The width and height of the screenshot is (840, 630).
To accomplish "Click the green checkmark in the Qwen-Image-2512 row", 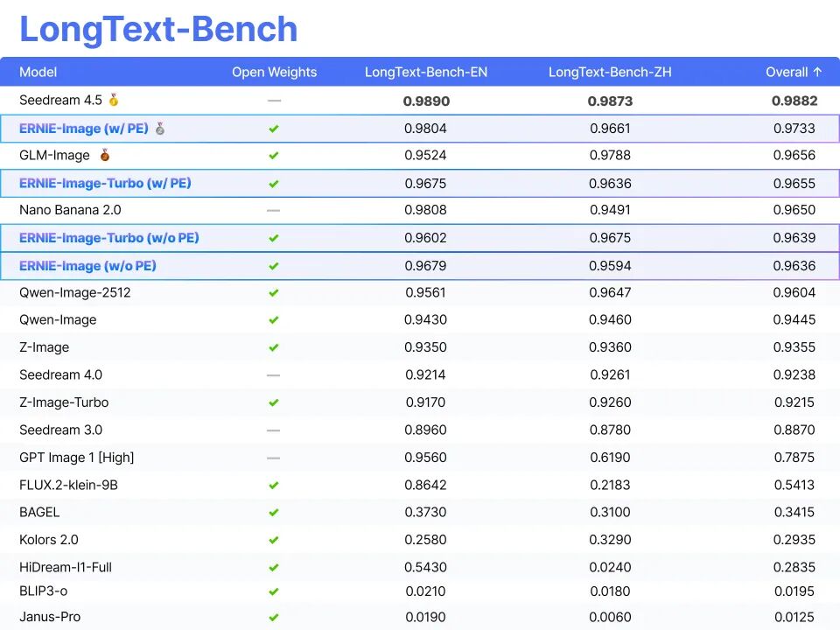I will (274, 293).
